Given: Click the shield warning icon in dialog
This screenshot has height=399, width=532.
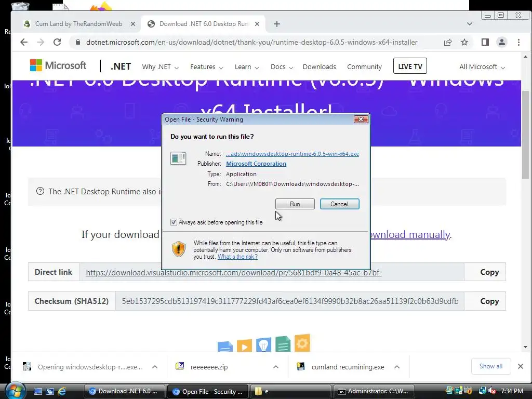Looking at the screenshot, I should 179,249.
